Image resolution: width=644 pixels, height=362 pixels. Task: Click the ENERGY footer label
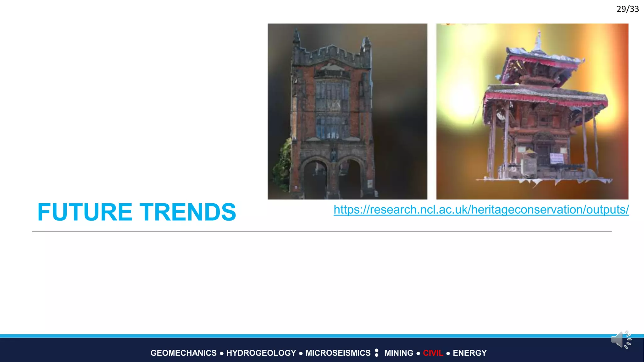[x=470, y=353]
